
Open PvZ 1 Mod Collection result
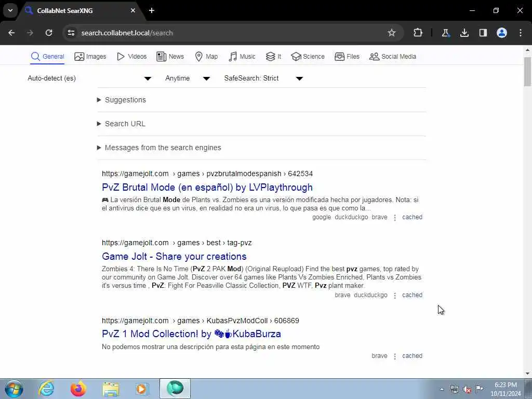(191, 334)
